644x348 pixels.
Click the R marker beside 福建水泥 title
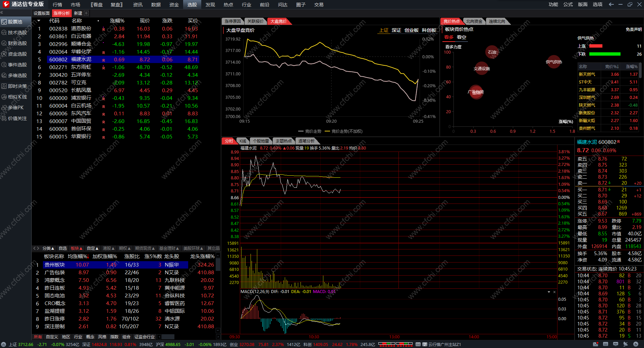point(619,141)
